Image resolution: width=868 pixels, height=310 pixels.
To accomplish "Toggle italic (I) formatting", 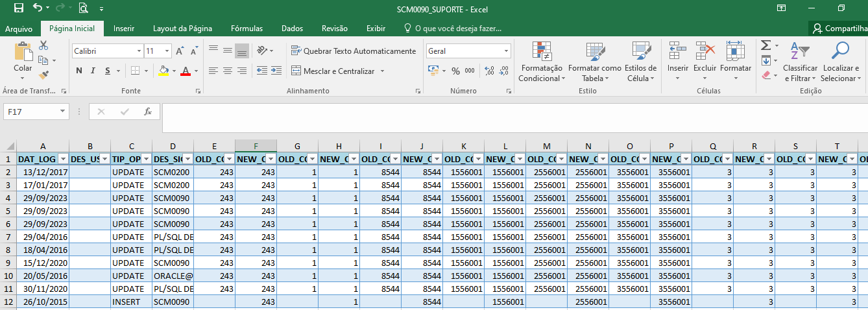I will click(x=93, y=71).
